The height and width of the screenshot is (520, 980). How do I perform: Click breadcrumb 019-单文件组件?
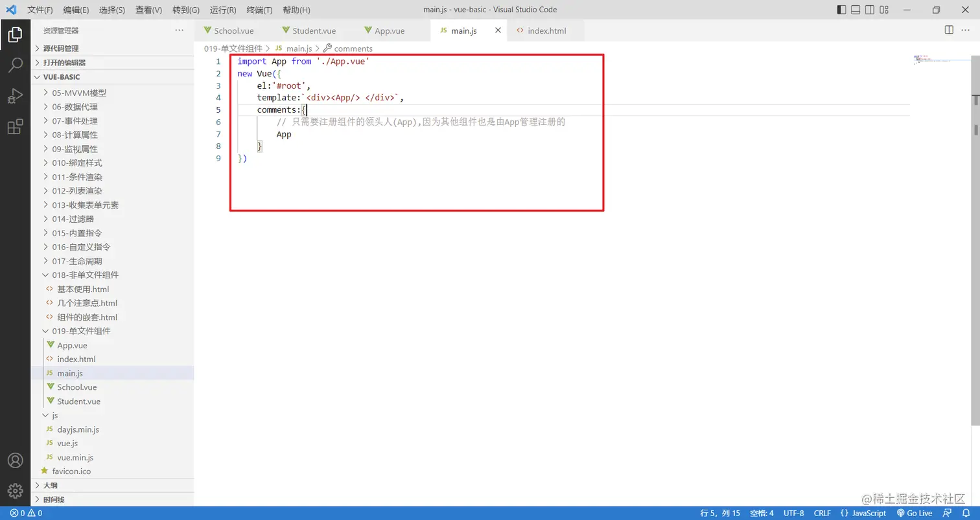233,49
